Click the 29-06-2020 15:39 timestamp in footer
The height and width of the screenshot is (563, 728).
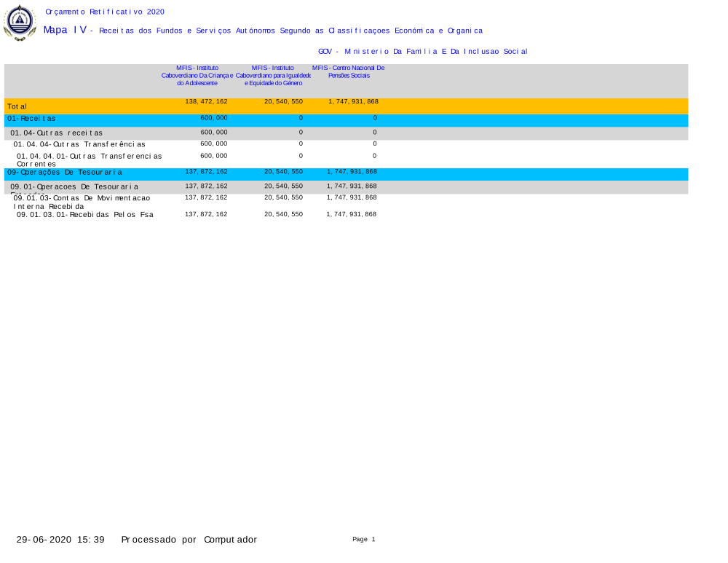tap(61, 540)
